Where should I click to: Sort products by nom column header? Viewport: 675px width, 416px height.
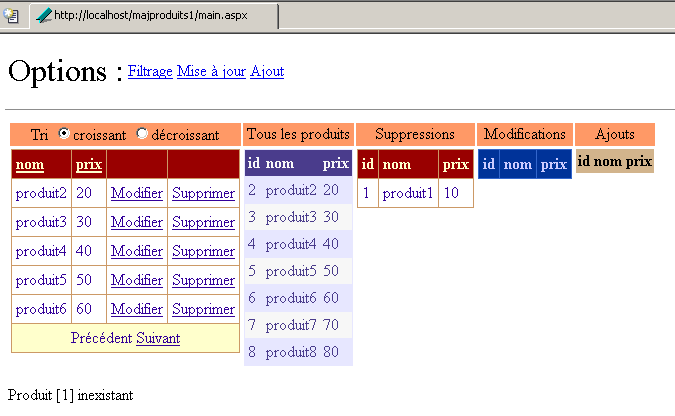pos(29,164)
